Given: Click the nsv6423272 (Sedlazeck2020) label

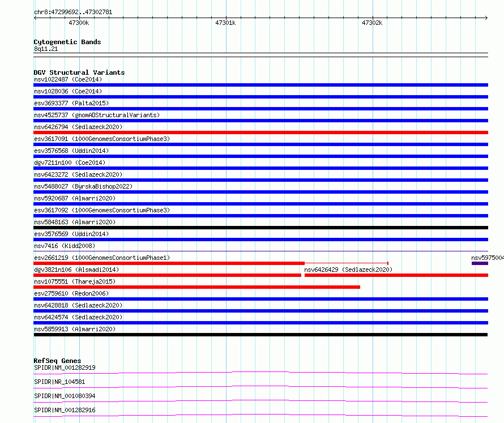Looking at the screenshot, I should click(78, 174).
